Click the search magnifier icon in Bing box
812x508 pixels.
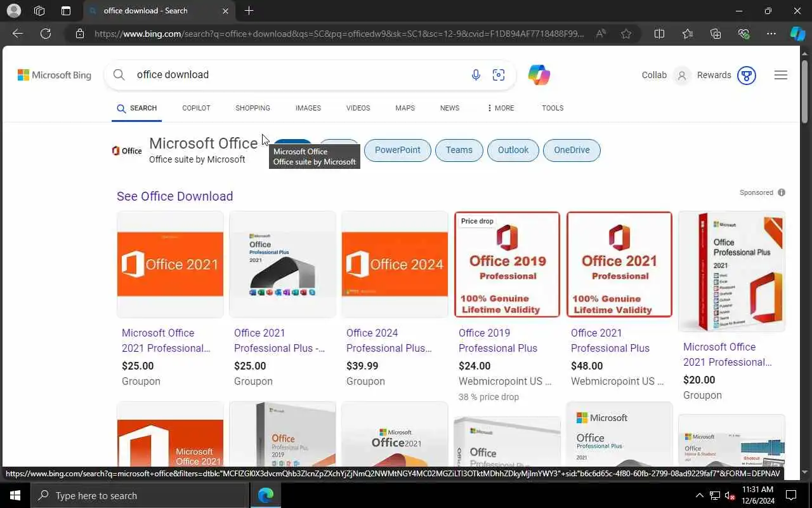[x=119, y=75]
